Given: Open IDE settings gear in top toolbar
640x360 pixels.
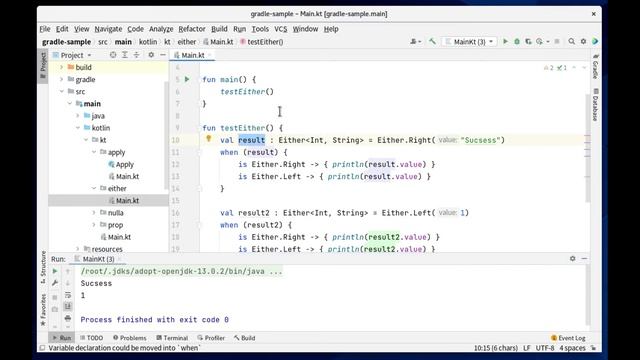Looking at the screenshot, I should (x=583, y=42).
